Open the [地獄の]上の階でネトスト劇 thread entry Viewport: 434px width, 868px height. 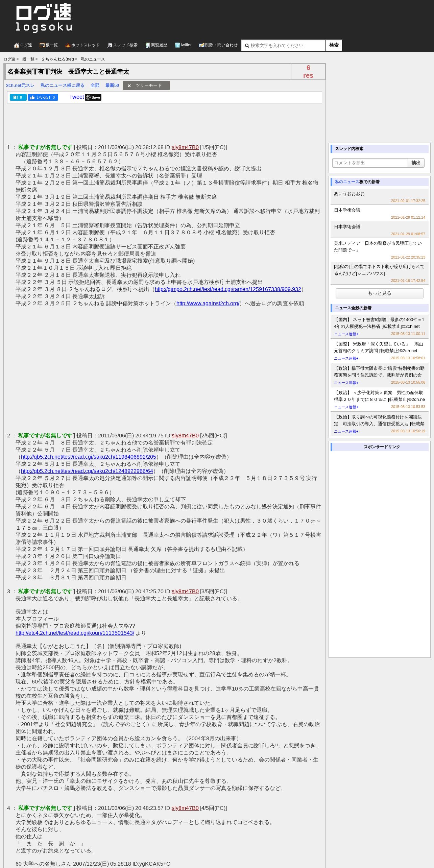[x=380, y=273]
